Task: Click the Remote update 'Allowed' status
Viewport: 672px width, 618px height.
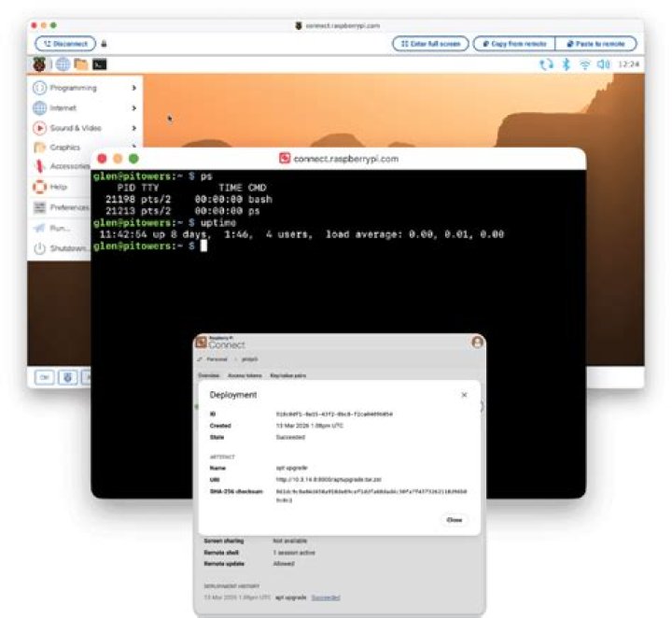Action: (x=284, y=564)
